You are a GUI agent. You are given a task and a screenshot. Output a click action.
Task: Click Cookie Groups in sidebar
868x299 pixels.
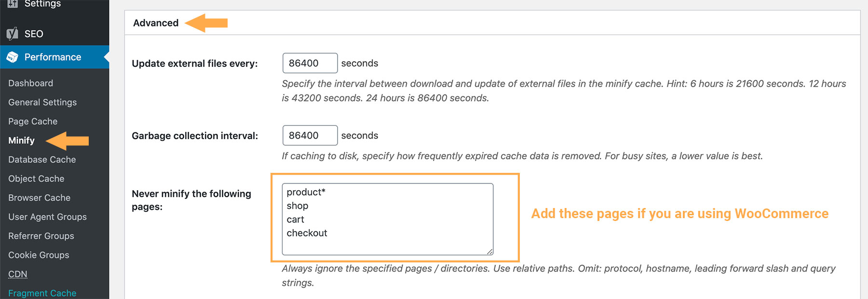(39, 255)
